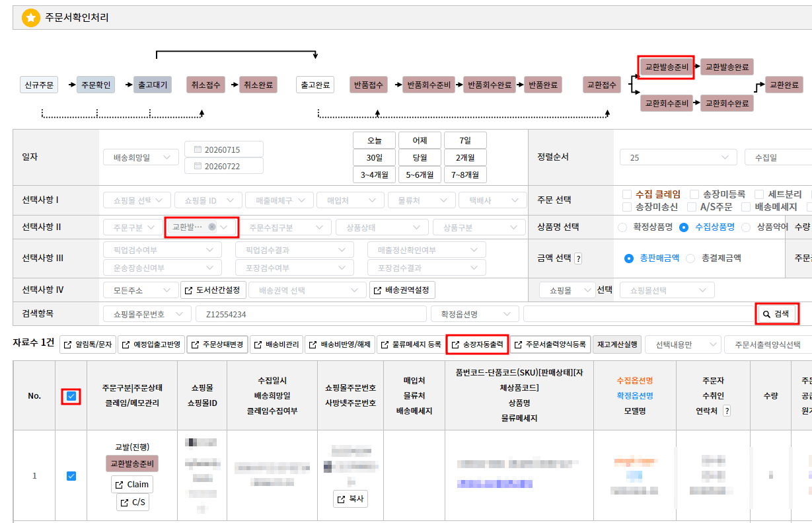Select the 출고대기 status step

(x=153, y=85)
